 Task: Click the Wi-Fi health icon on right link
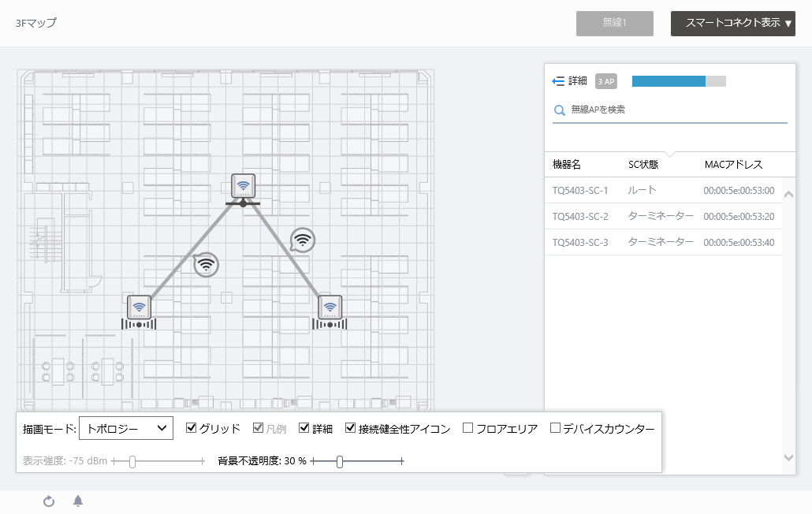(x=303, y=239)
